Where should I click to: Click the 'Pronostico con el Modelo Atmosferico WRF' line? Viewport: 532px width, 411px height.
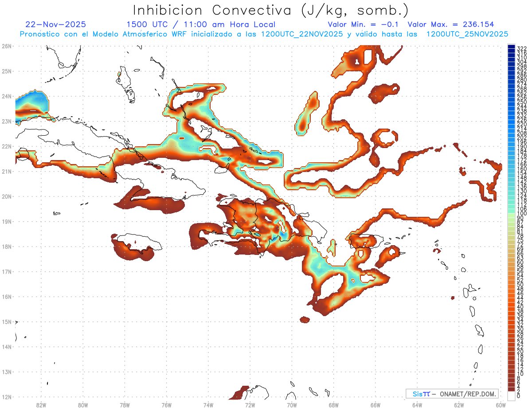264,34
